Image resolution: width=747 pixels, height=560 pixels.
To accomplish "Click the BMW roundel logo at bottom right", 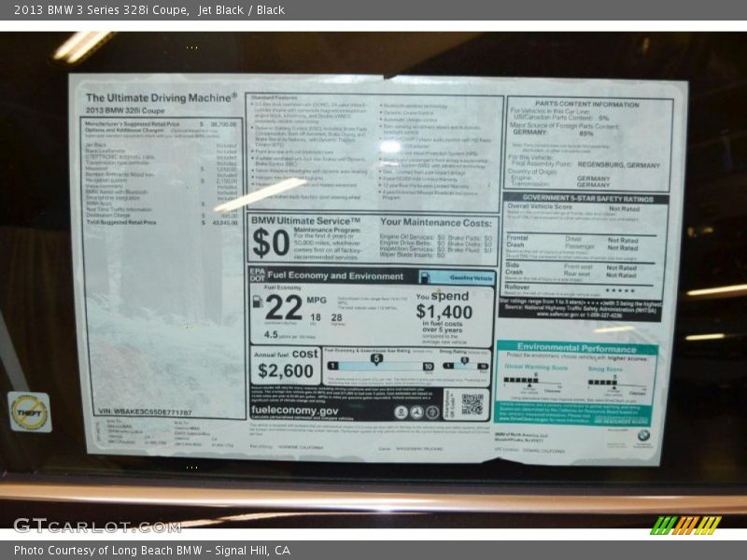I will [643, 435].
